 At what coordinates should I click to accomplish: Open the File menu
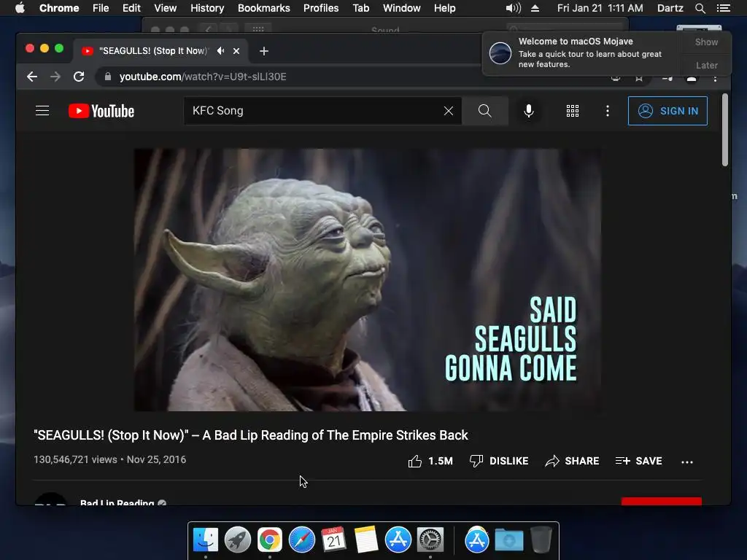pyautogui.click(x=101, y=8)
